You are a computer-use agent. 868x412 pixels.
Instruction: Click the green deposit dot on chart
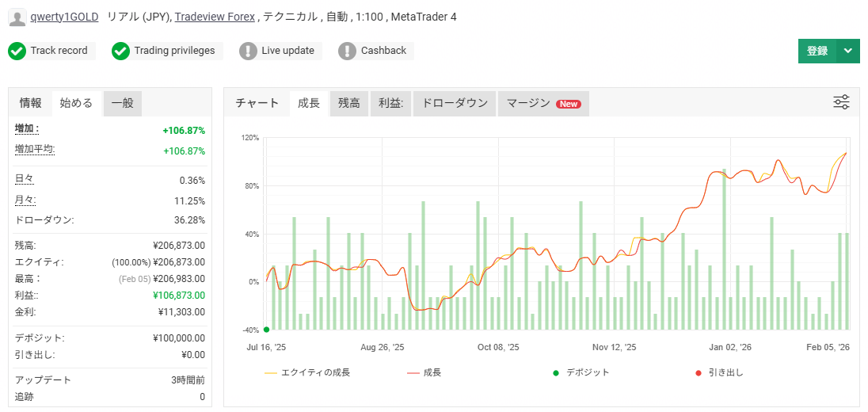coord(267,330)
